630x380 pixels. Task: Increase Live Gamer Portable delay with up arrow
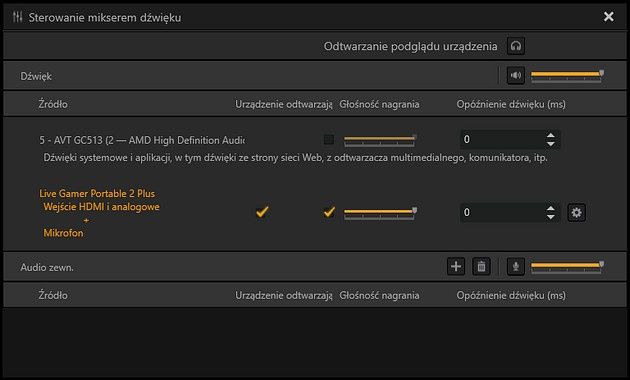550,208
